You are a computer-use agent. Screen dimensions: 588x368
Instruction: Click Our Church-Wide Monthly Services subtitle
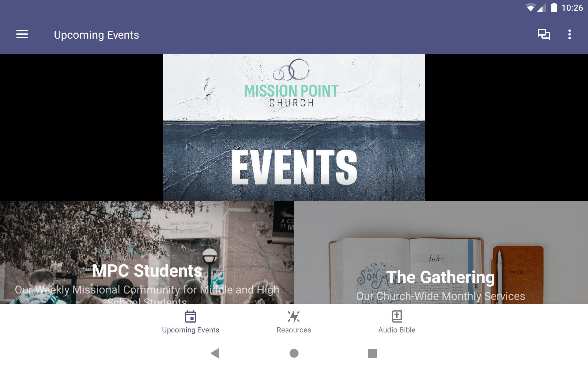(x=441, y=296)
